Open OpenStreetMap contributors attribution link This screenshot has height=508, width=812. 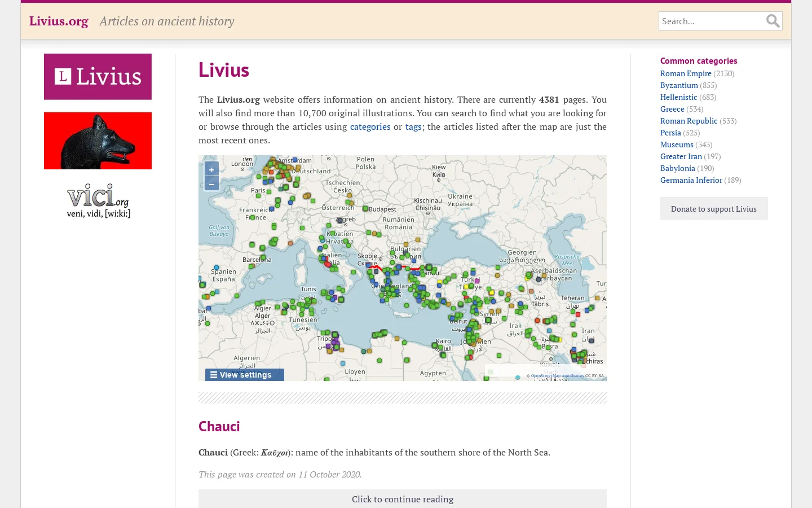click(557, 375)
